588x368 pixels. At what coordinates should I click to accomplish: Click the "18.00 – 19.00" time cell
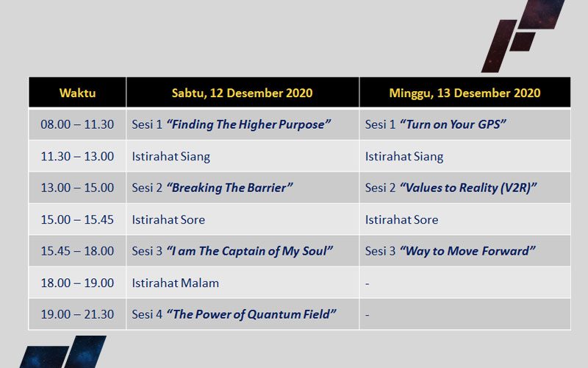(x=77, y=283)
